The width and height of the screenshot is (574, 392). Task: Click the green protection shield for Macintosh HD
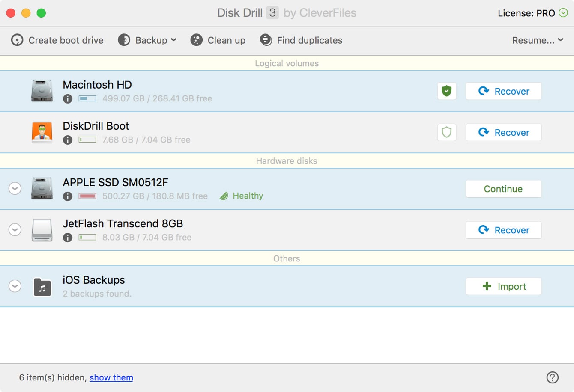[446, 91]
